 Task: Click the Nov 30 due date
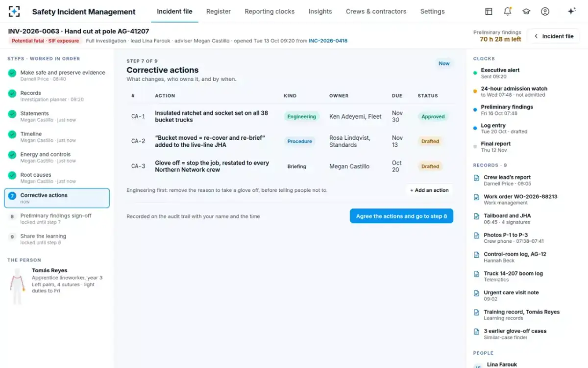pyautogui.click(x=397, y=116)
